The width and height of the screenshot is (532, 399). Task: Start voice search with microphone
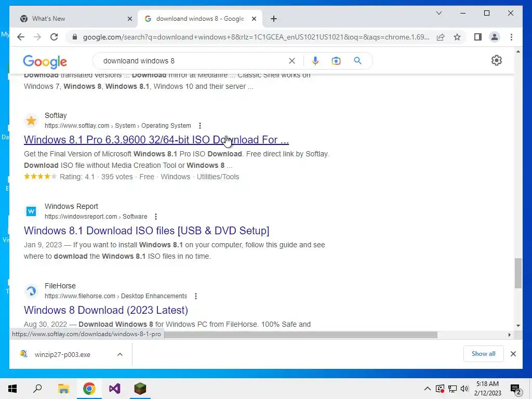[x=315, y=61]
